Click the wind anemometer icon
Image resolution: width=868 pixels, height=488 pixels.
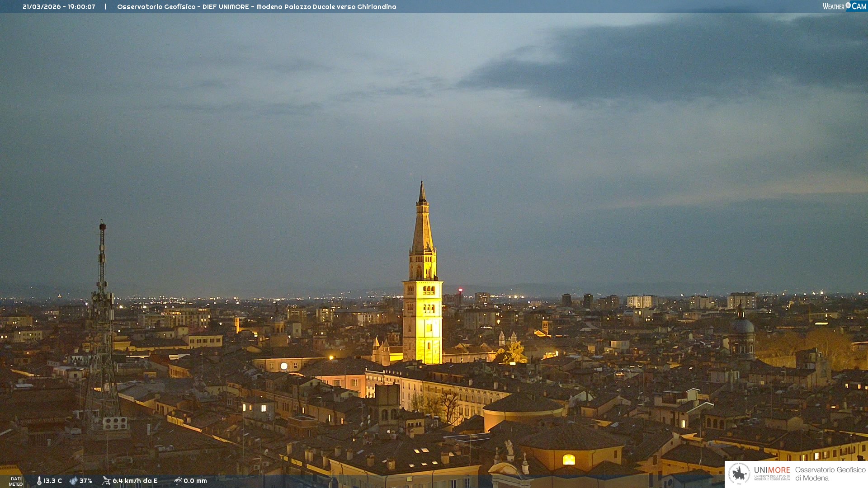(106, 481)
